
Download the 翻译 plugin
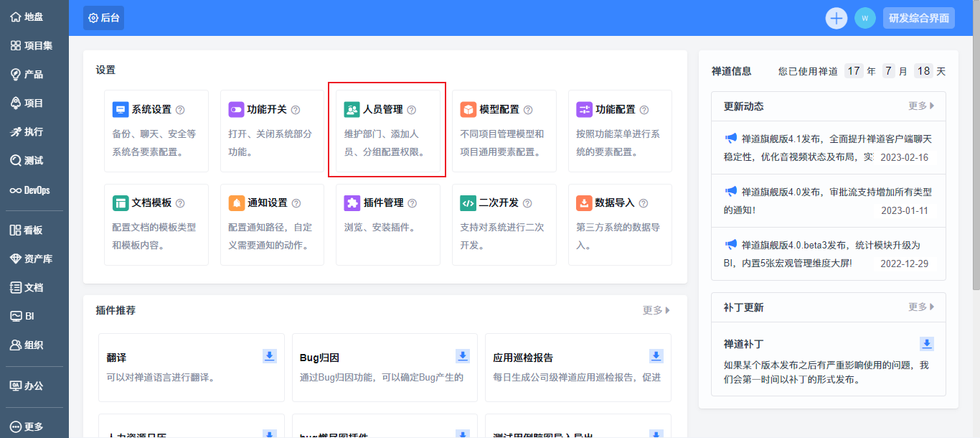coord(270,356)
